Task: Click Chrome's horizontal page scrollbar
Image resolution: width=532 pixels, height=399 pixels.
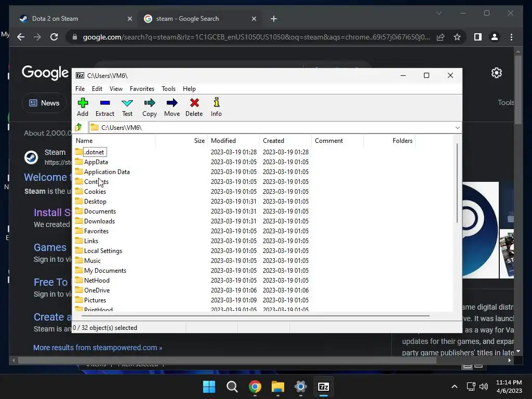Action: click(227, 361)
